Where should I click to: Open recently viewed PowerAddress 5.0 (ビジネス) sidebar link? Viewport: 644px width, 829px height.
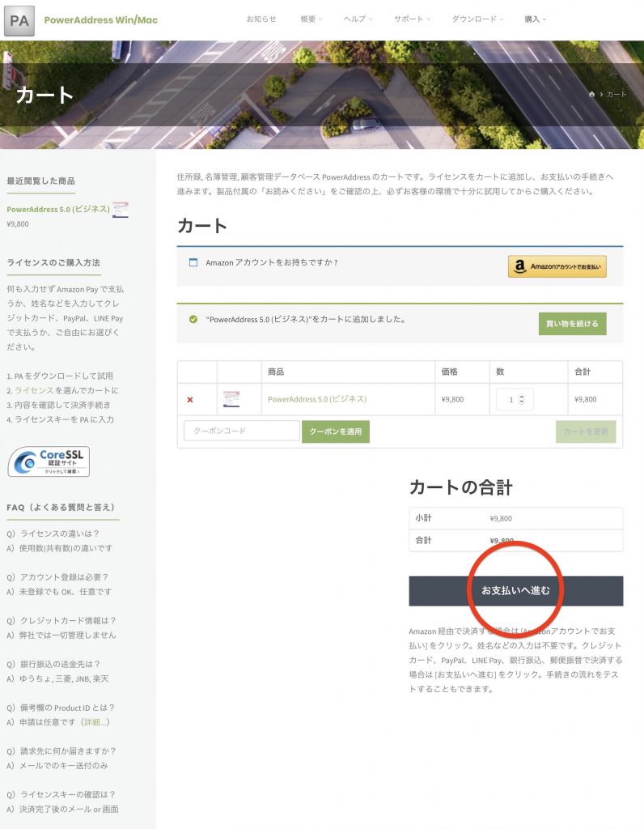point(58,210)
